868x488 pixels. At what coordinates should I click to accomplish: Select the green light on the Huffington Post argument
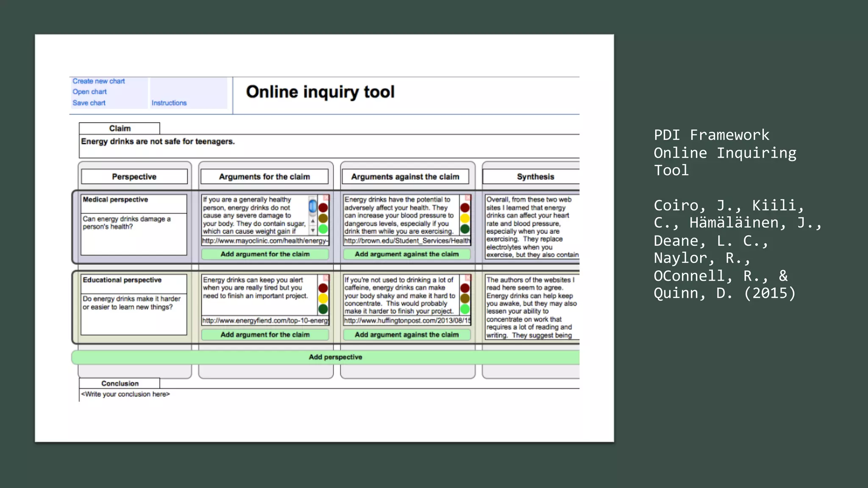[x=465, y=309]
